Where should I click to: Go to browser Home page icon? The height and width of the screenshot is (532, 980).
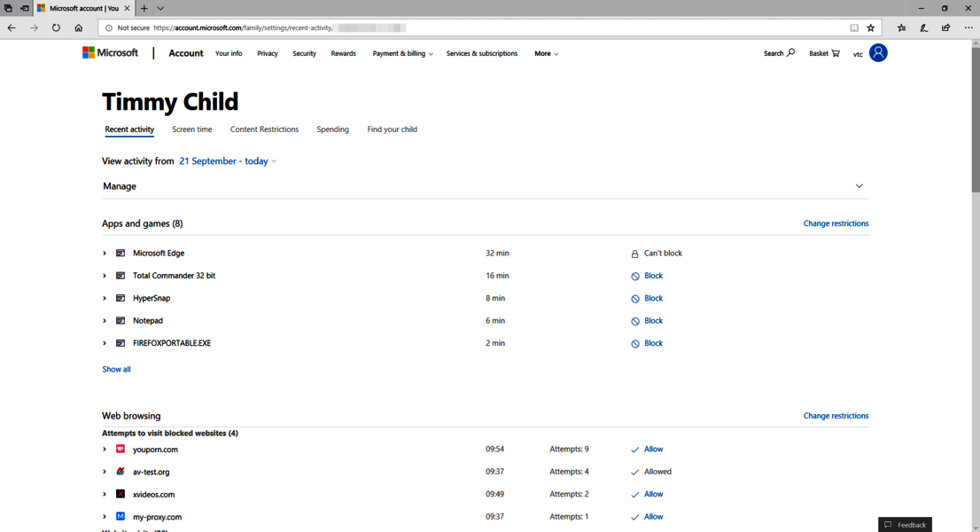tap(78, 28)
